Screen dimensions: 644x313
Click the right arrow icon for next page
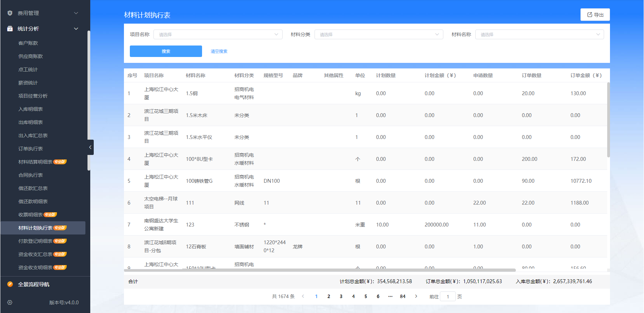416,296
